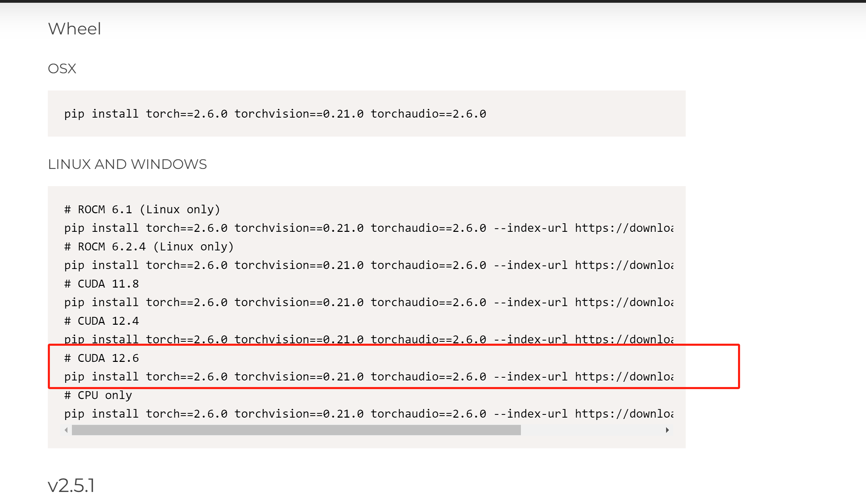Click the highlighted CUDA 12.6 comment line
The height and width of the screenshot is (504, 866).
click(x=101, y=358)
